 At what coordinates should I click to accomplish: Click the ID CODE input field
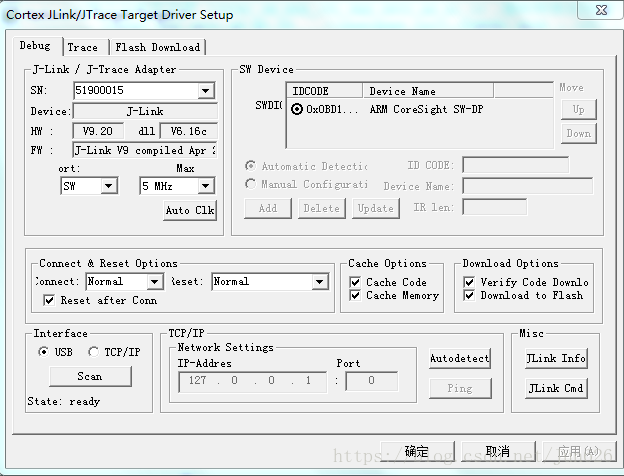point(515,165)
